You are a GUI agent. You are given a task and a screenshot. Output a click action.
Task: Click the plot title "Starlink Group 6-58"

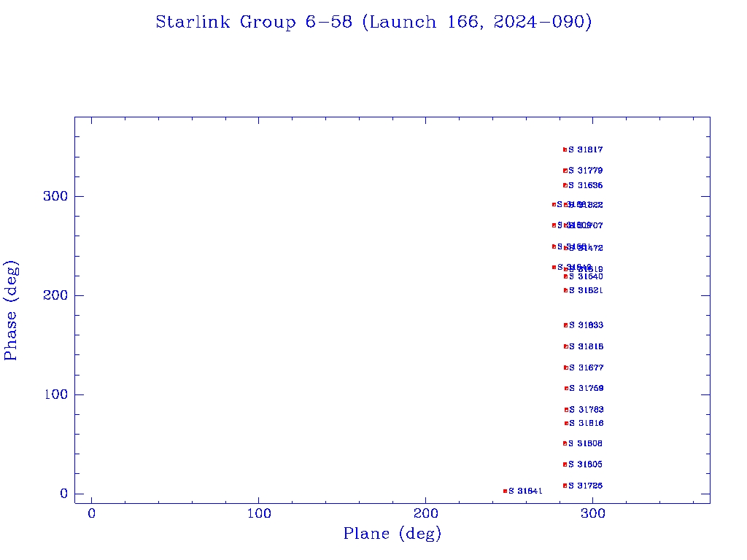[x=254, y=22]
